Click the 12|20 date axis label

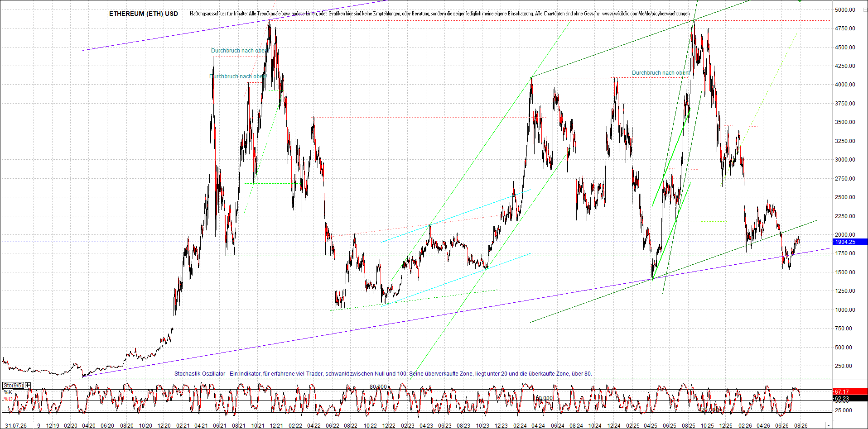click(x=164, y=426)
